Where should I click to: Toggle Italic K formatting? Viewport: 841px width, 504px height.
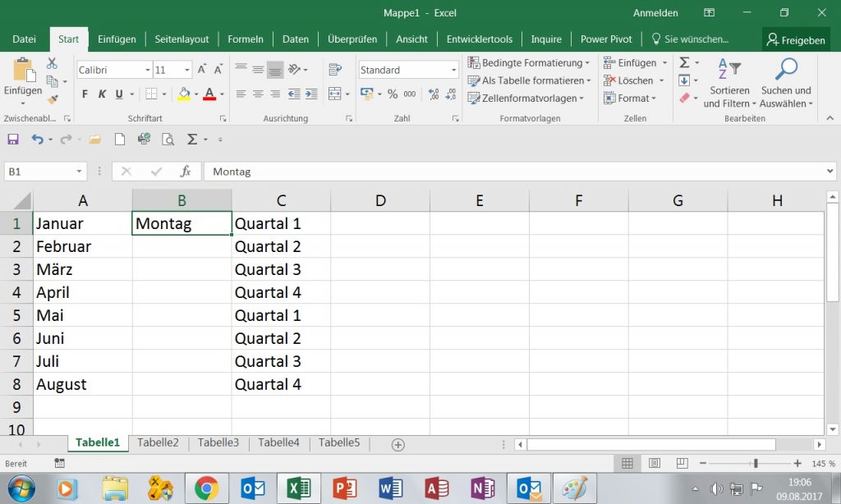click(x=102, y=94)
